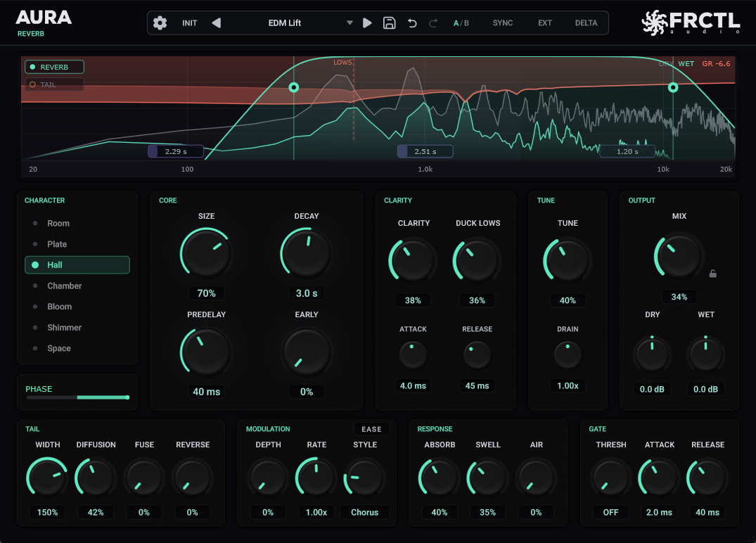Click the PHASE slider

pyautogui.click(x=77, y=397)
